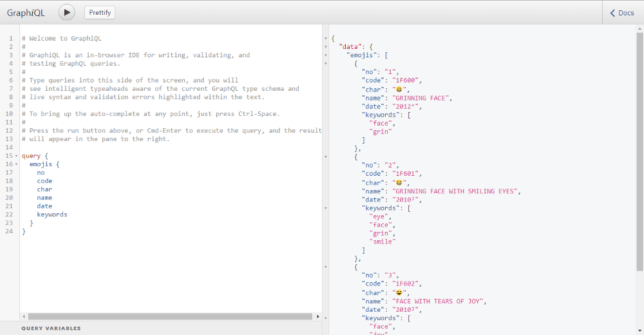Click the result pane vertical scrollbar thumb
This screenshot has width=644, height=335.
(640, 151)
